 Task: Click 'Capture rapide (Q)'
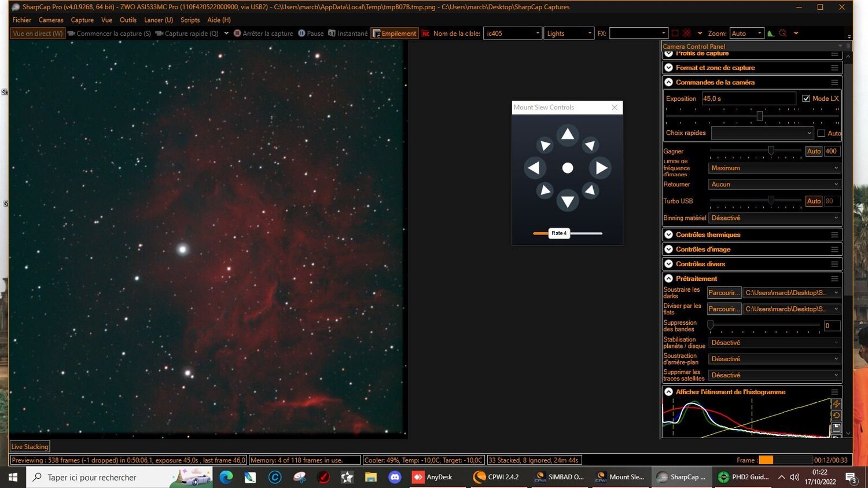click(x=187, y=34)
